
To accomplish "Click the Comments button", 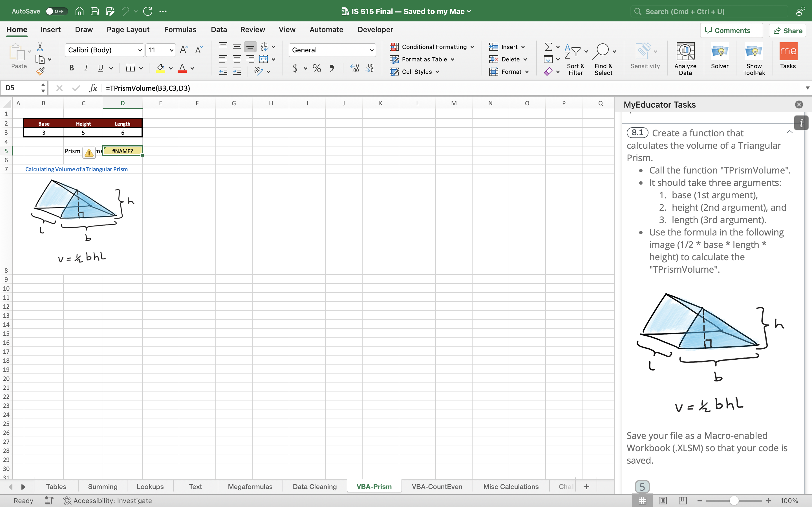I will 731,30.
